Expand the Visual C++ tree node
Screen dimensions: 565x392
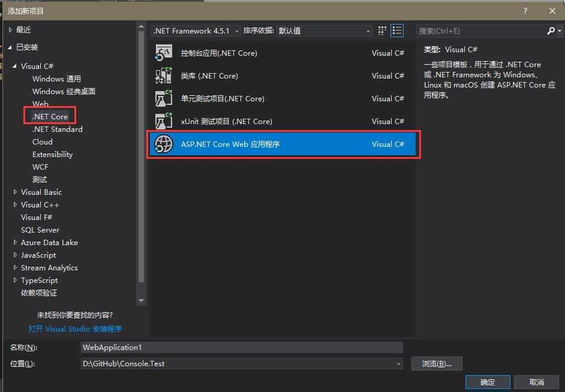tap(15, 205)
